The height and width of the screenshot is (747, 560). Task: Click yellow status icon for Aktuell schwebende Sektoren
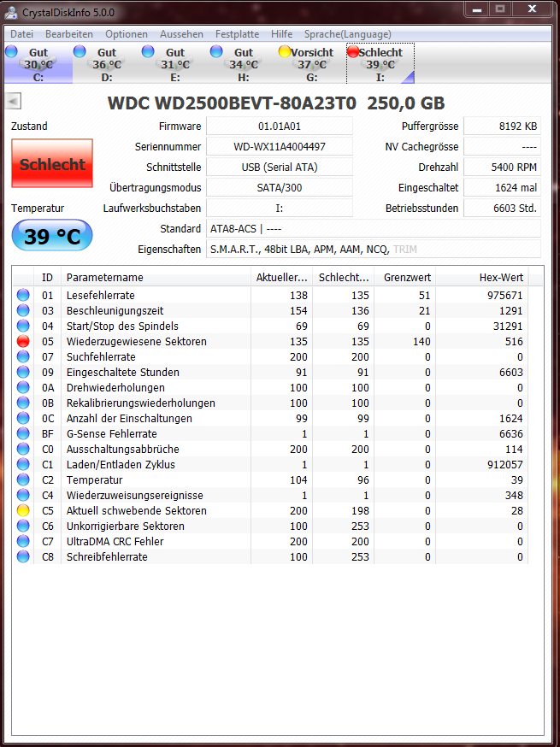pyautogui.click(x=23, y=511)
